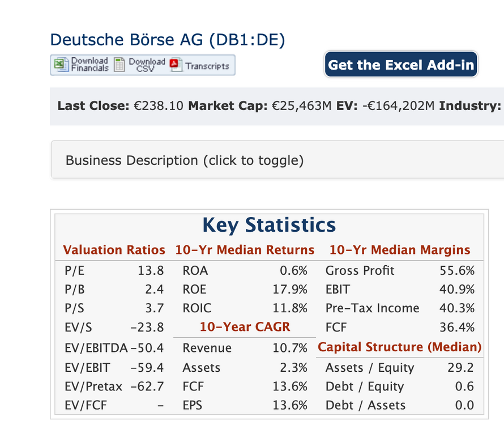
Task: Select the Valuation Ratios header
Action: [x=114, y=250]
